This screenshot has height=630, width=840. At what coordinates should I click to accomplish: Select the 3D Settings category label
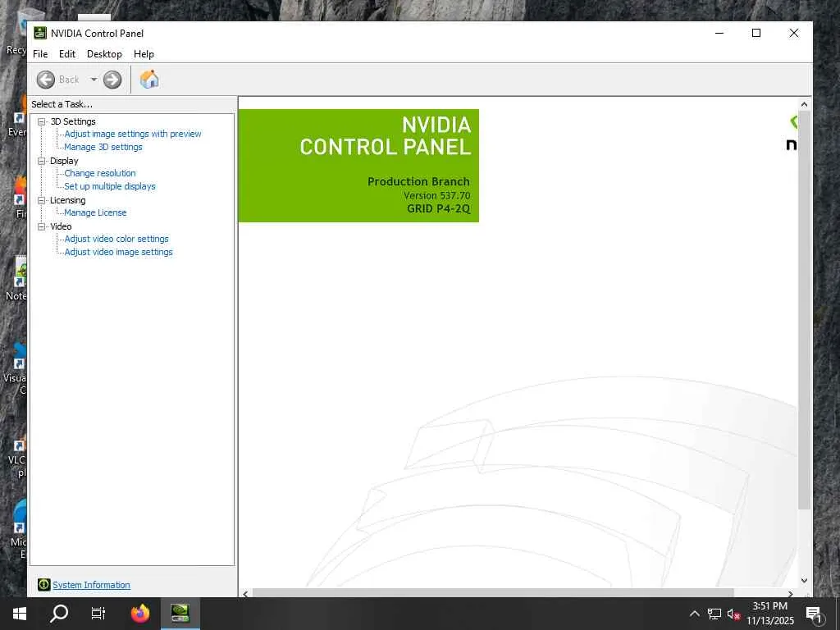pos(73,121)
